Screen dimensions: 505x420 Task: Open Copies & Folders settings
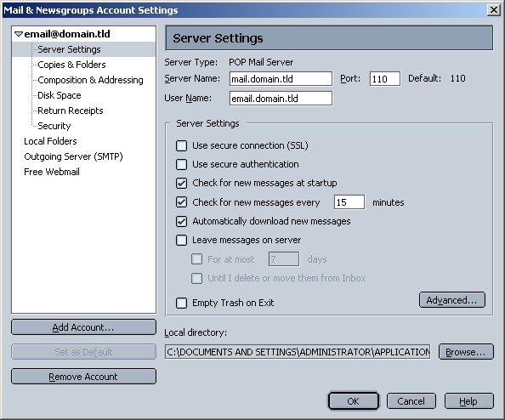(x=71, y=65)
